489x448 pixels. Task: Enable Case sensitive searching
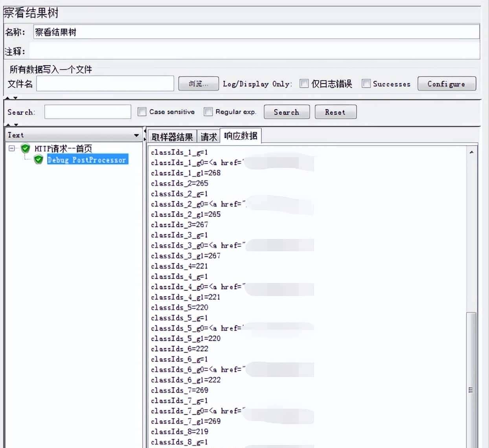pyautogui.click(x=142, y=112)
